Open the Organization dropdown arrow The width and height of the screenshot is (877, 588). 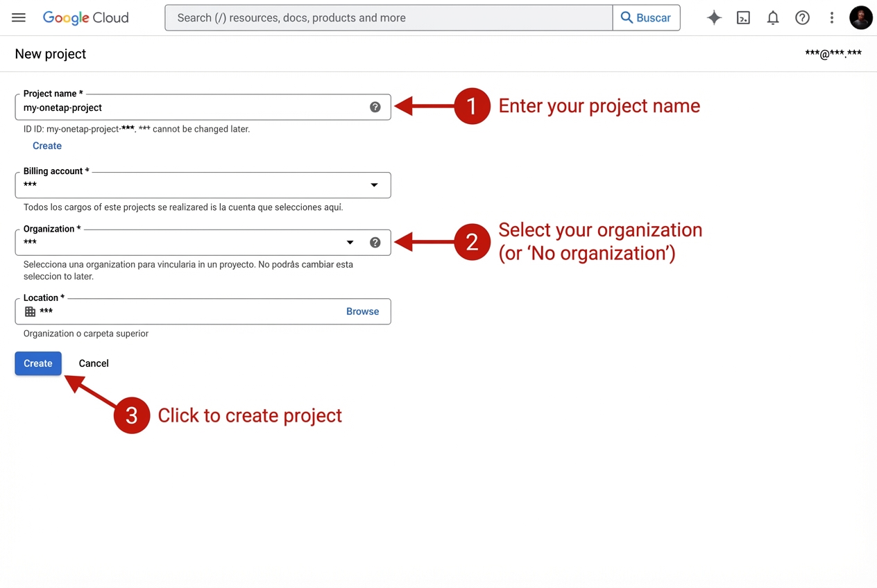[350, 242]
